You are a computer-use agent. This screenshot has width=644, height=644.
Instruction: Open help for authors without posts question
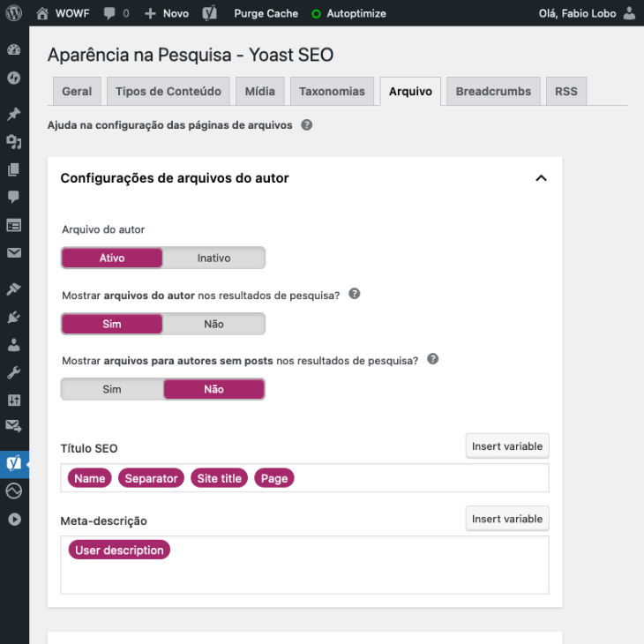433,359
